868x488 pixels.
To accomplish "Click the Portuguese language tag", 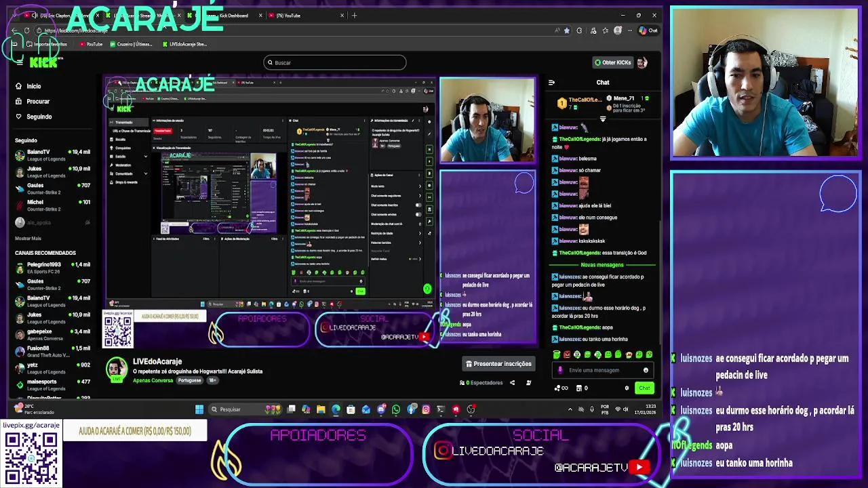I will (x=189, y=380).
